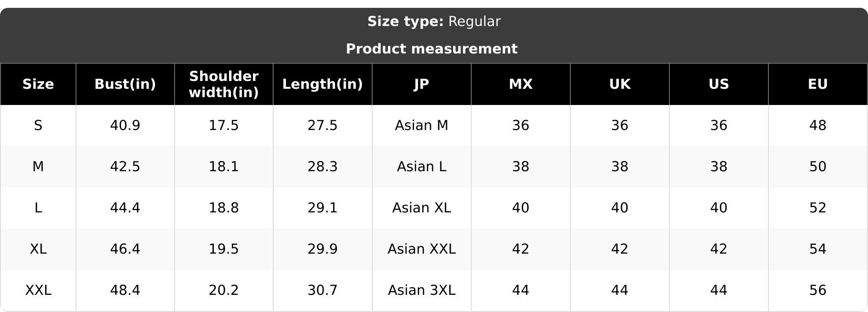868x312 pixels.
Task: Click the Product measurement title
Action: click(432, 49)
